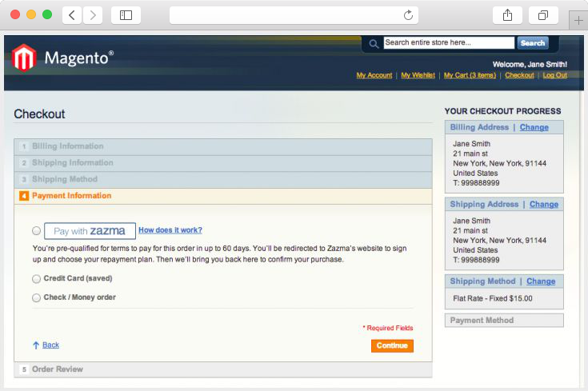The image size is (588, 391).
Task: Change the Shipping Method
Action: (x=541, y=281)
